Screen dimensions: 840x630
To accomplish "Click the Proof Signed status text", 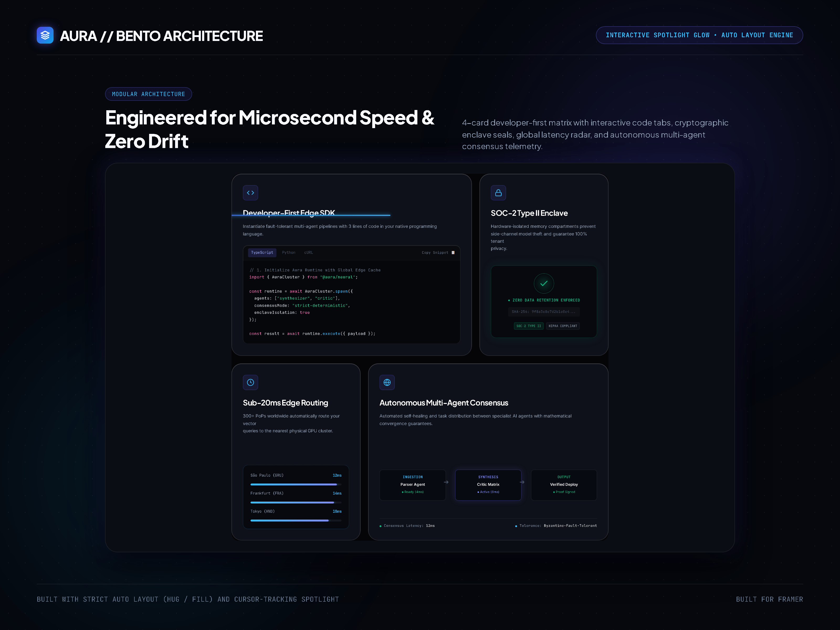I will (x=564, y=492).
